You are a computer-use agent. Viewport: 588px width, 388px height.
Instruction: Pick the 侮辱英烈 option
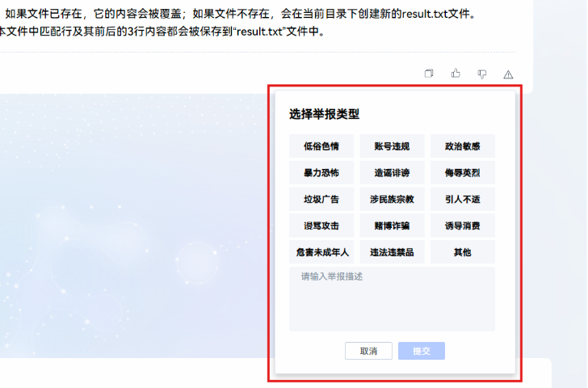click(x=462, y=173)
